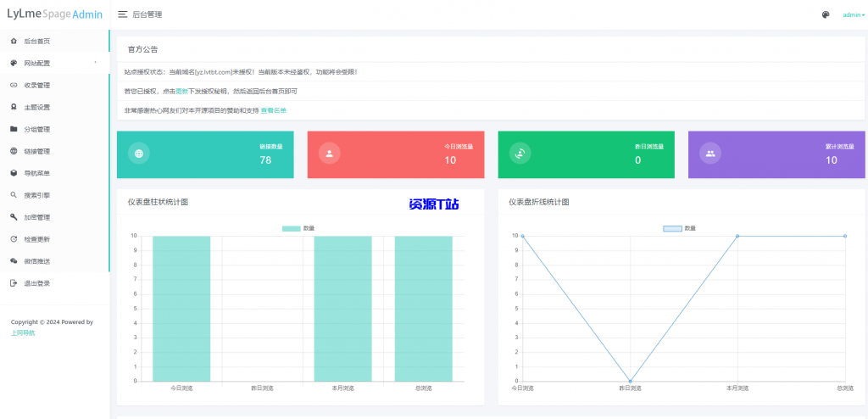This screenshot has height=419, width=868.
Task: Click the palette icon beside 网站配置
Action: [14, 63]
